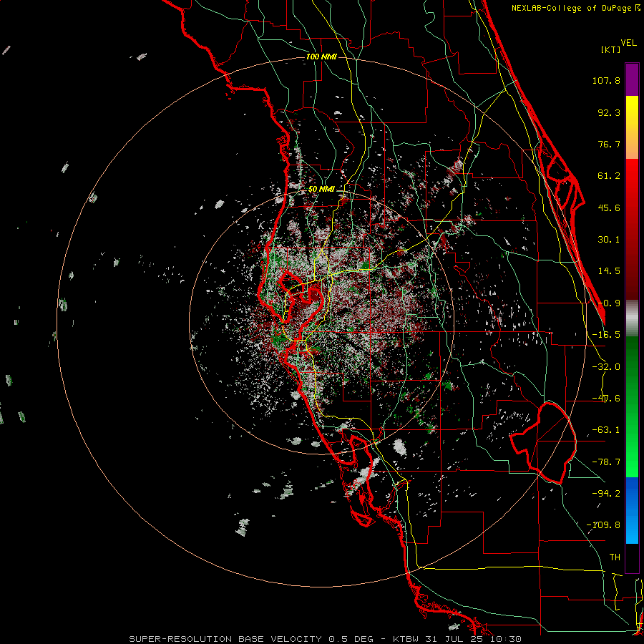
Task: Click the VEL legend title
Action: click(628, 42)
